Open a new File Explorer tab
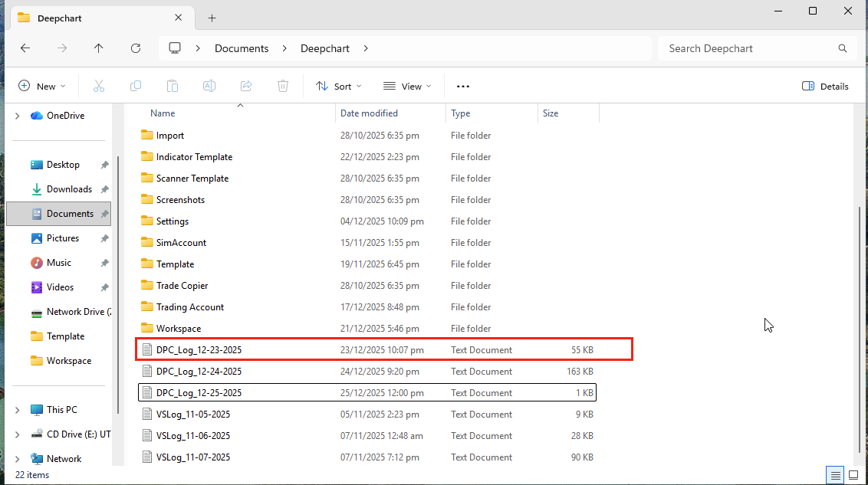The image size is (868, 485). [212, 18]
